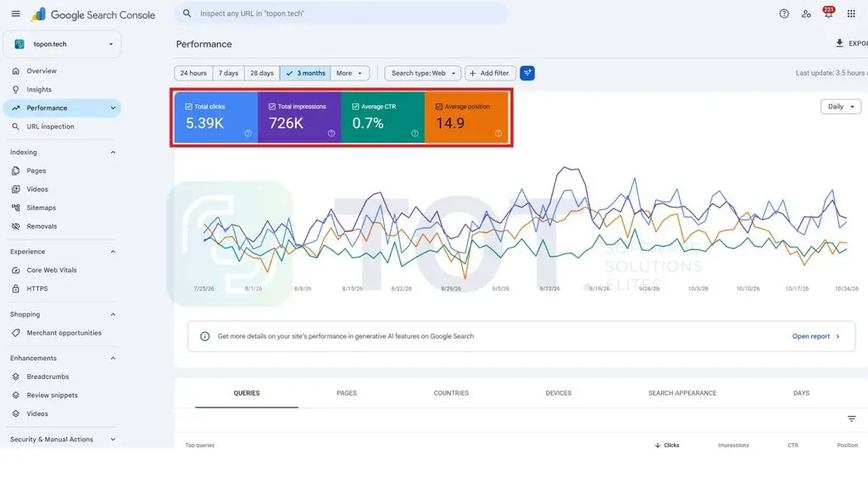Collapse the Enhancements section

coord(113,358)
